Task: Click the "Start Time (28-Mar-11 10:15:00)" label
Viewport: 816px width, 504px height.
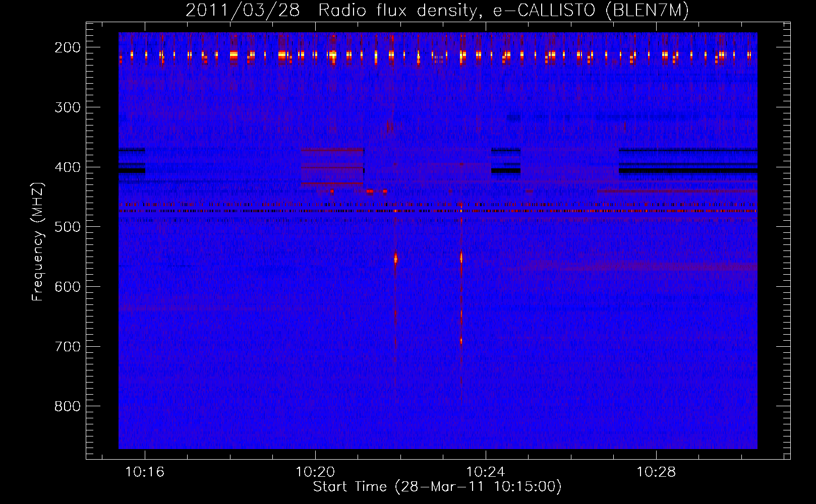Action: pos(437,487)
